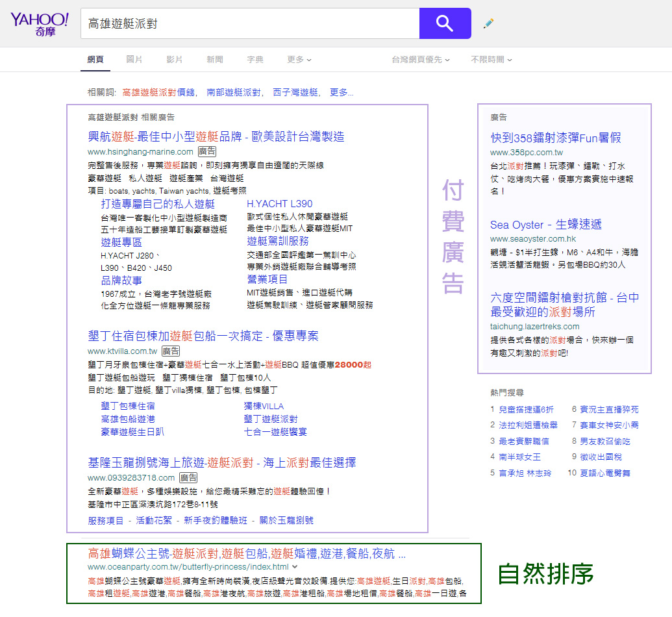This screenshot has height=617, width=672.
Task: Open sitelink 打造專屬自己的私人遊艇
Action: 158,204
